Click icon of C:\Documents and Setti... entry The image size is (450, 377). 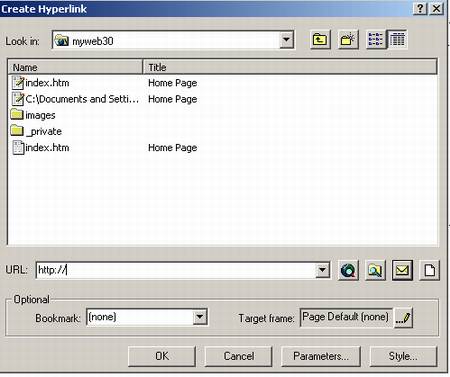[x=18, y=99]
